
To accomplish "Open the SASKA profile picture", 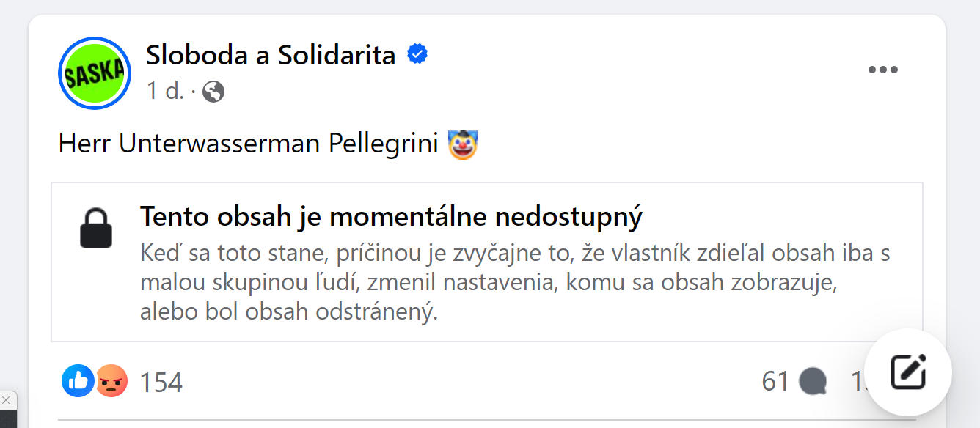I will coord(94,73).
